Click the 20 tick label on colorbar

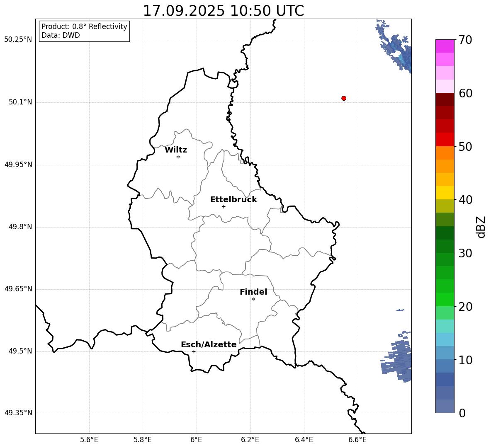(465, 307)
